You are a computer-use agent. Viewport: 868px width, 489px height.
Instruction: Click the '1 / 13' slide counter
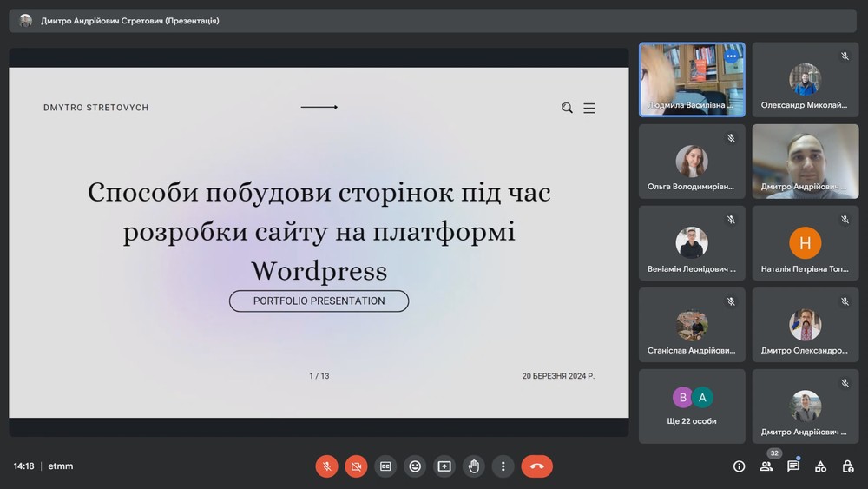[319, 376]
